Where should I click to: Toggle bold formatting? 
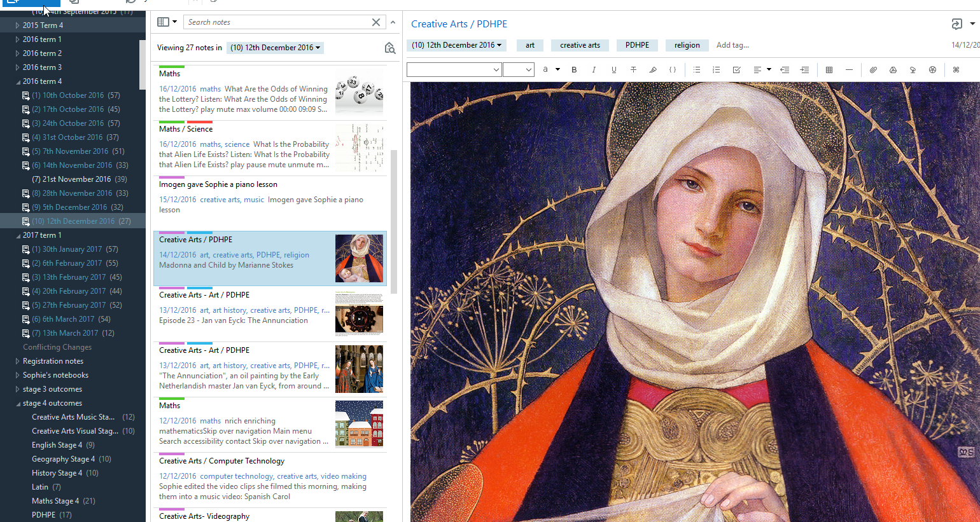point(574,70)
